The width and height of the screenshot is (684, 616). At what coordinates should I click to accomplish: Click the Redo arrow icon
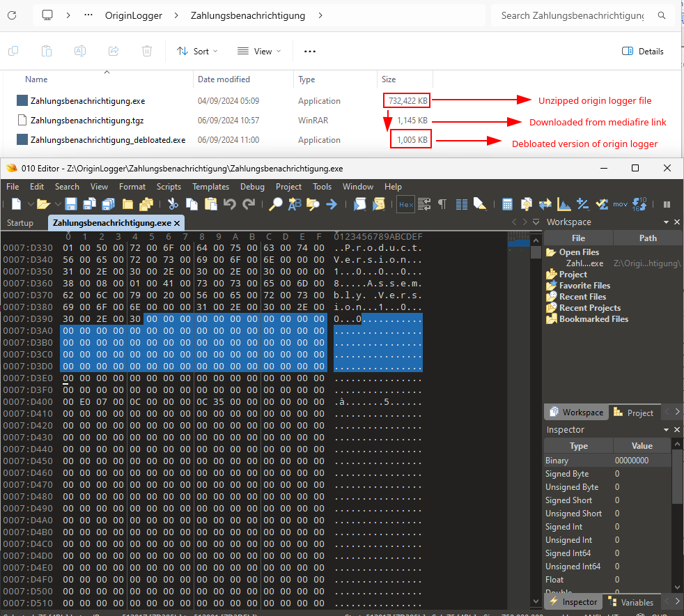click(x=249, y=203)
